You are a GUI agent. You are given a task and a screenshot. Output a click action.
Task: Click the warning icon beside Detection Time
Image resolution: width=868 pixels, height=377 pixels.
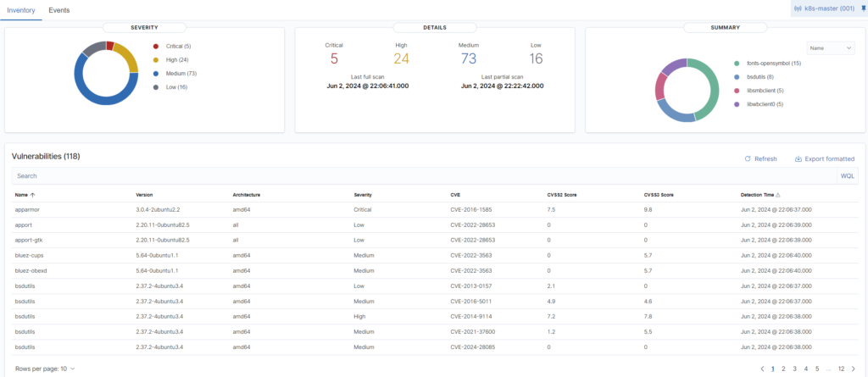778,194
